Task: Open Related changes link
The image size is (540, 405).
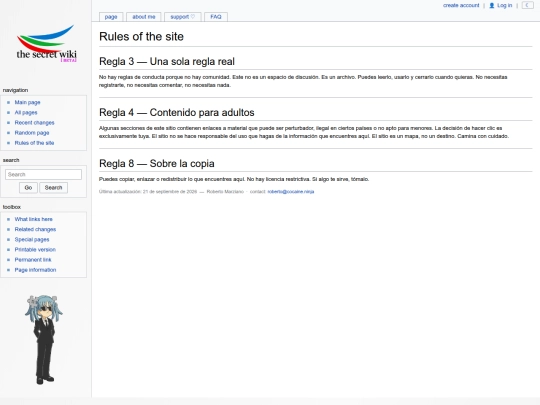Action: (x=35, y=229)
